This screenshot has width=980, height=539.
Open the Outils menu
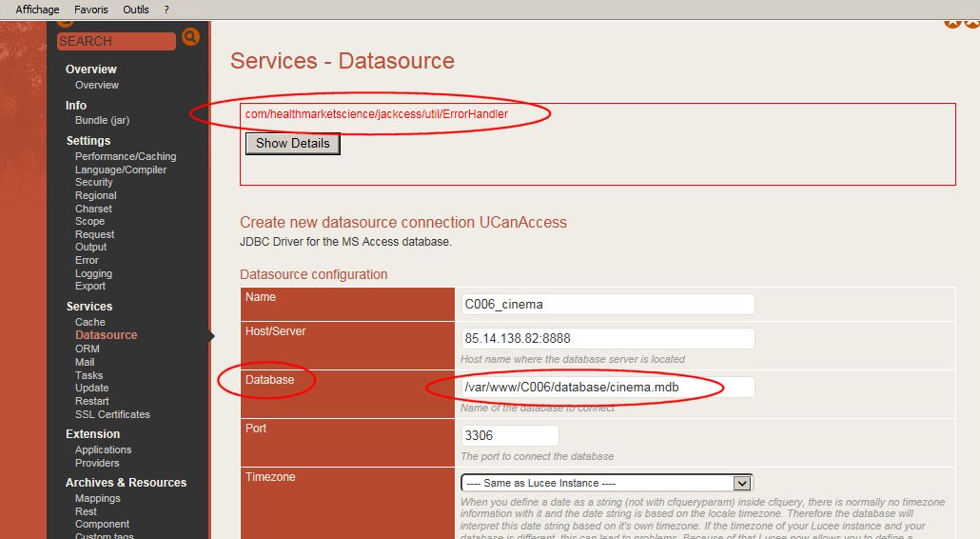pyautogui.click(x=136, y=10)
